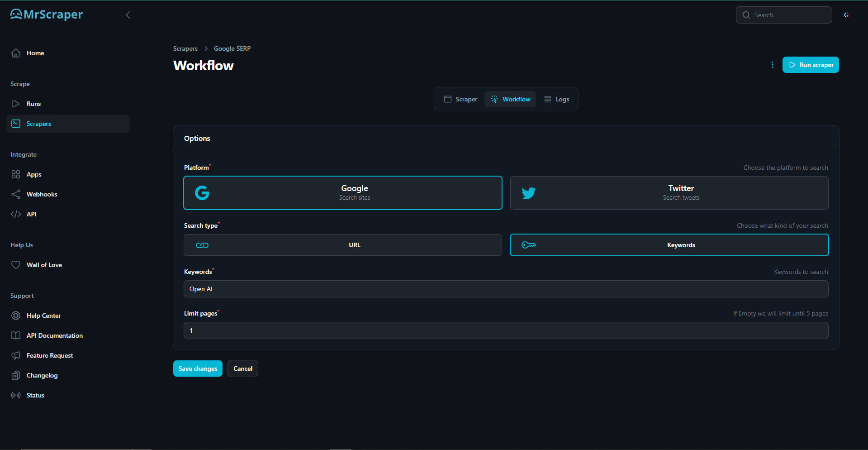Image resolution: width=868 pixels, height=450 pixels.
Task: Click the Runs play icon
Action: coord(16,104)
